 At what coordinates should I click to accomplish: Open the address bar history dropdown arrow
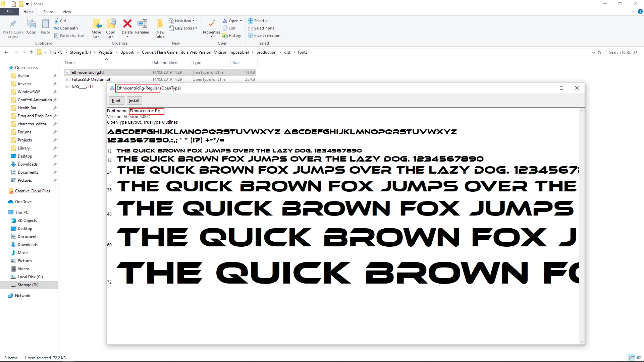point(593,52)
